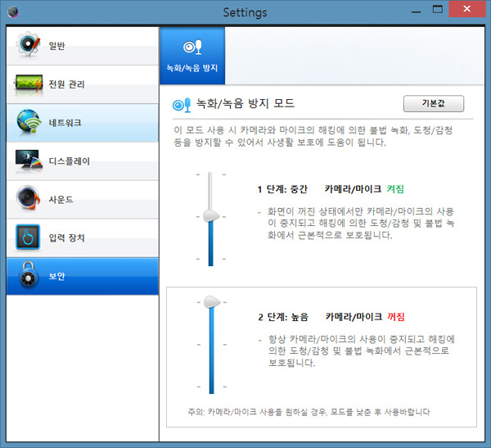Image resolution: width=491 pixels, height=448 pixels.
Task: Click the 주의 caution note at bottom
Action: point(309,412)
